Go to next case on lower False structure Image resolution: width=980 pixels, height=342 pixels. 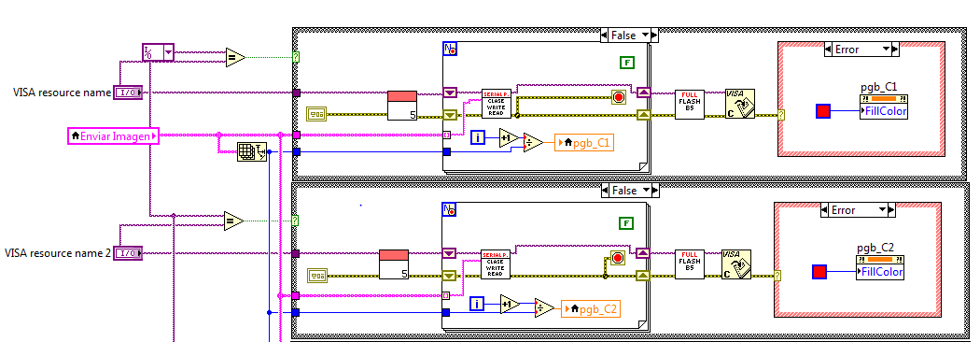(x=654, y=190)
